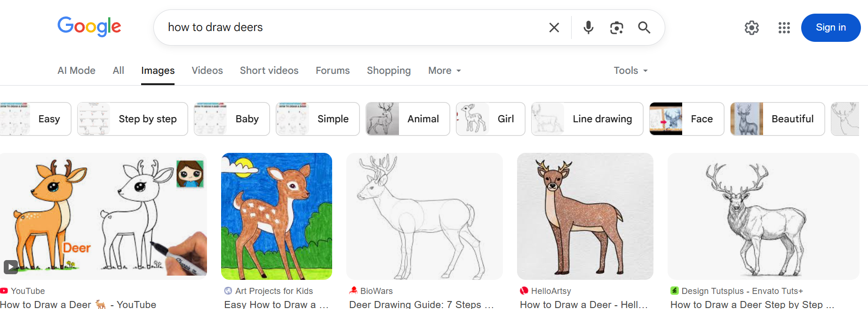Click the Sign in button
The width and height of the screenshot is (868, 309).
coord(831,28)
